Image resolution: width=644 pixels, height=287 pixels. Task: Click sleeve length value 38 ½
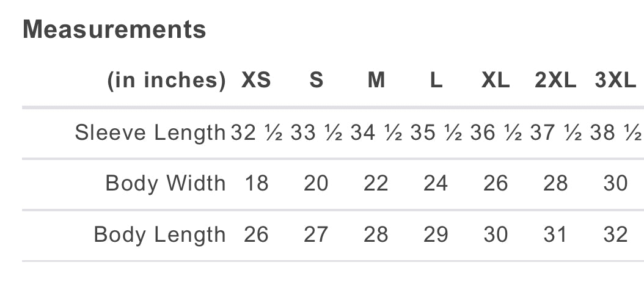tap(616, 133)
